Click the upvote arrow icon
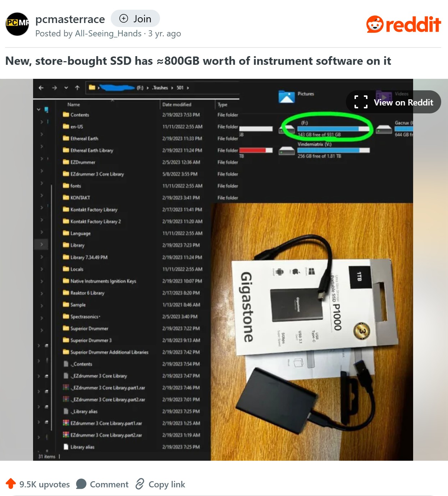448x496 pixels. click(11, 483)
